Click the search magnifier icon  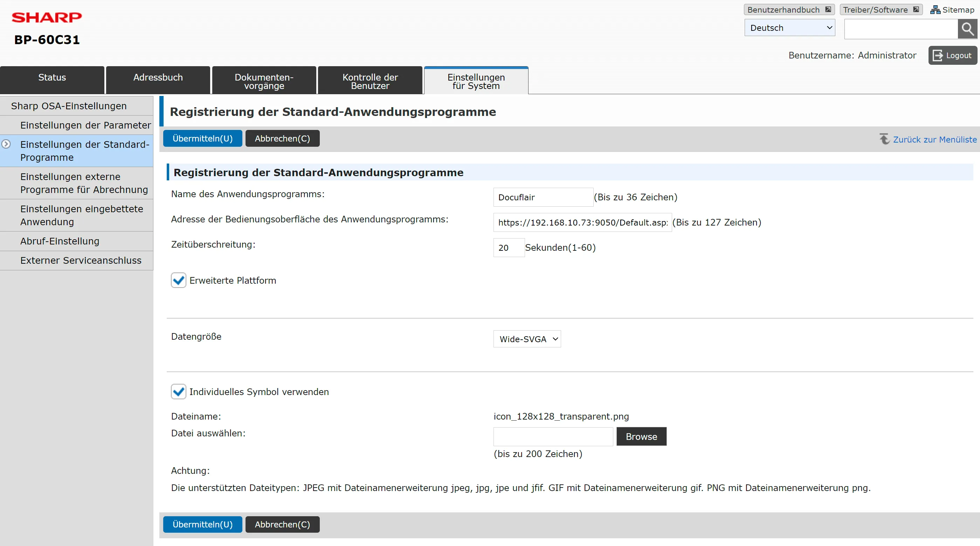coord(967,29)
